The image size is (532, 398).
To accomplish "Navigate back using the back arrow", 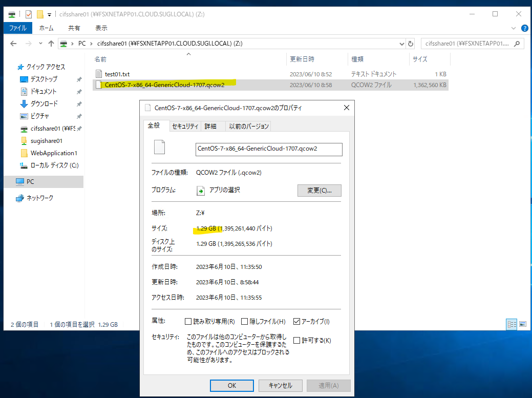I will click(x=13, y=44).
